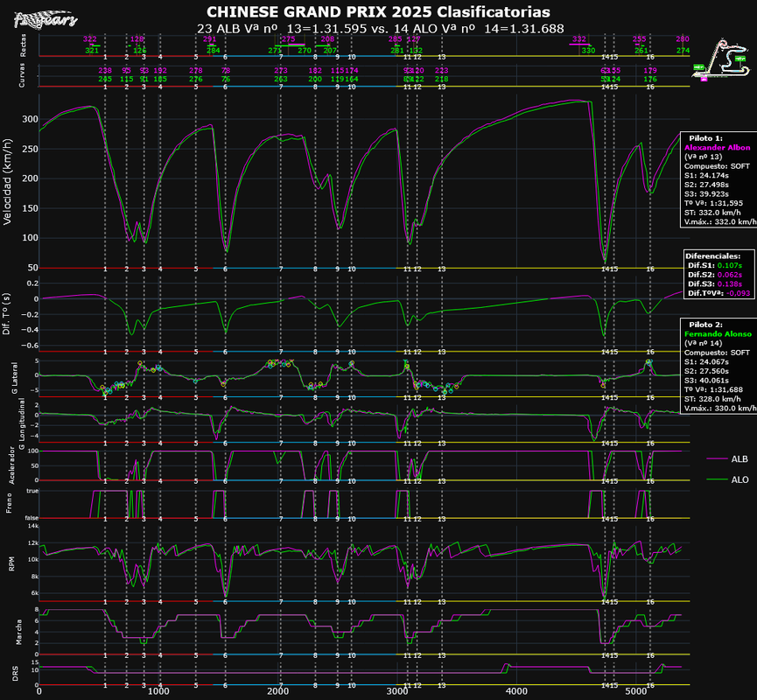Viewport: 757px width, 700px height.
Task: Click the 'RPM' axis label
Action: (x=11, y=563)
